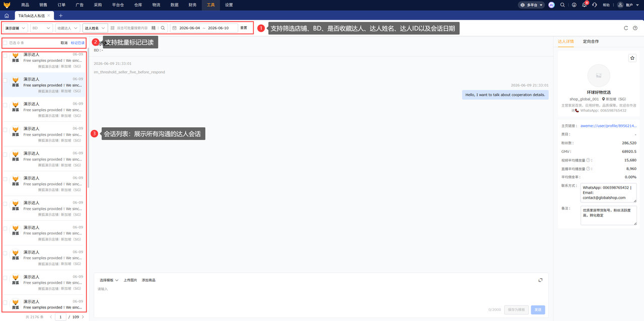Screen dimensions: 644x321
Task: Open the 设置 menu
Action: (229, 5)
